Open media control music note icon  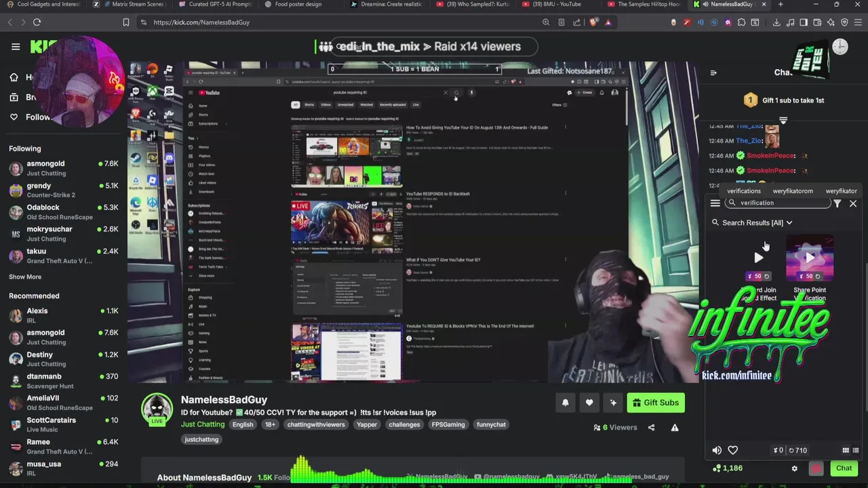[790, 22]
